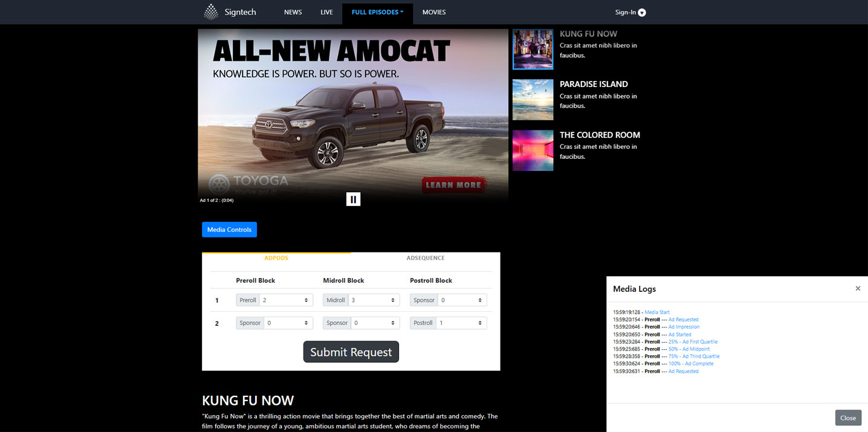
Task: Click the 50% - Ad Midpoint log entry
Action: (689, 349)
